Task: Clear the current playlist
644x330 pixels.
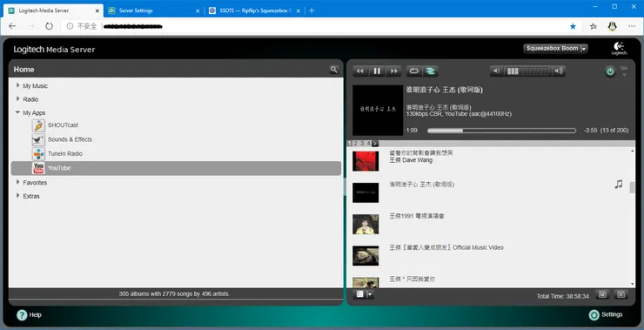Action: tap(621, 294)
